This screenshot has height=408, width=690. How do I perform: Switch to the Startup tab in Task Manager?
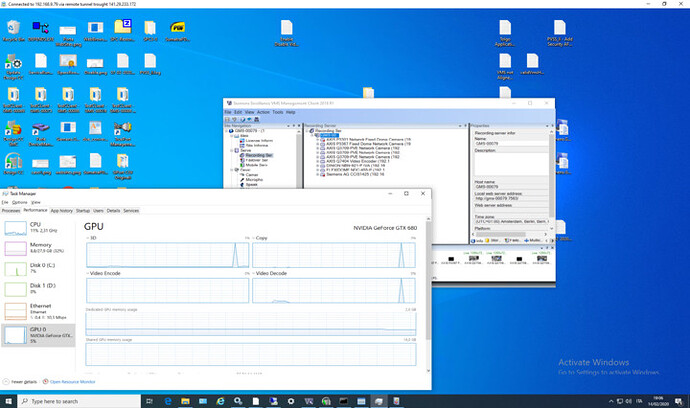point(83,211)
